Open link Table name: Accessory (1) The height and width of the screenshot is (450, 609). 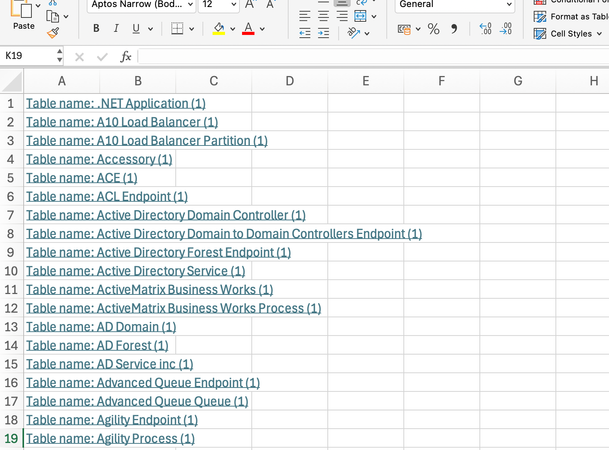pyautogui.click(x=99, y=160)
